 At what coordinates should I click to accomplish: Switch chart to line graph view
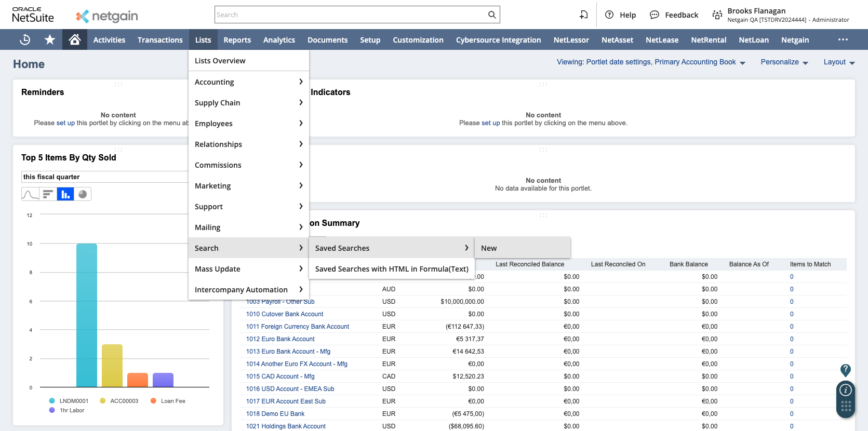click(x=30, y=194)
